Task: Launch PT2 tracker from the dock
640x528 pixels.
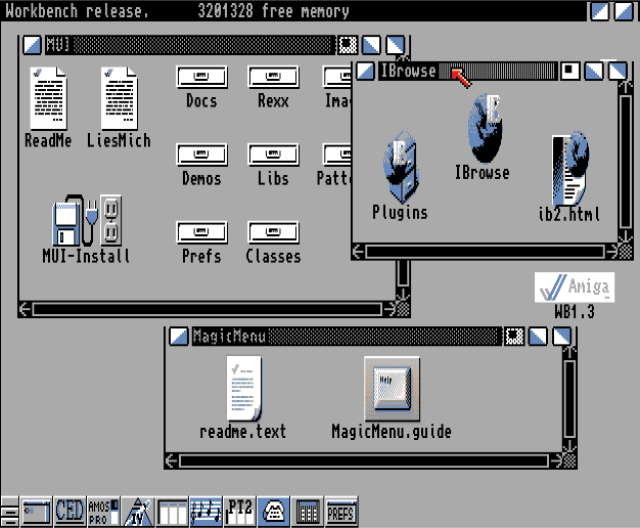Action: click(240, 511)
